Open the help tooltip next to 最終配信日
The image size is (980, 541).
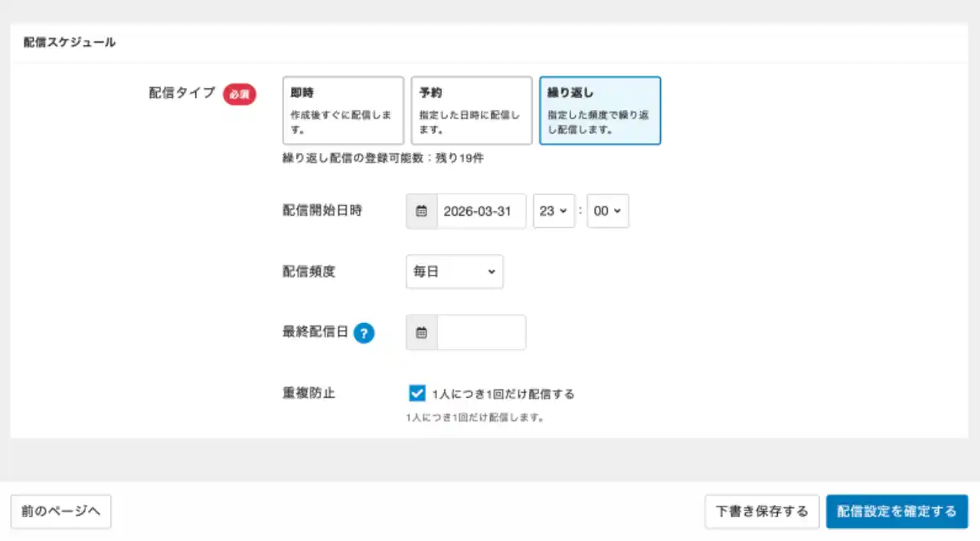tap(364, 333)
